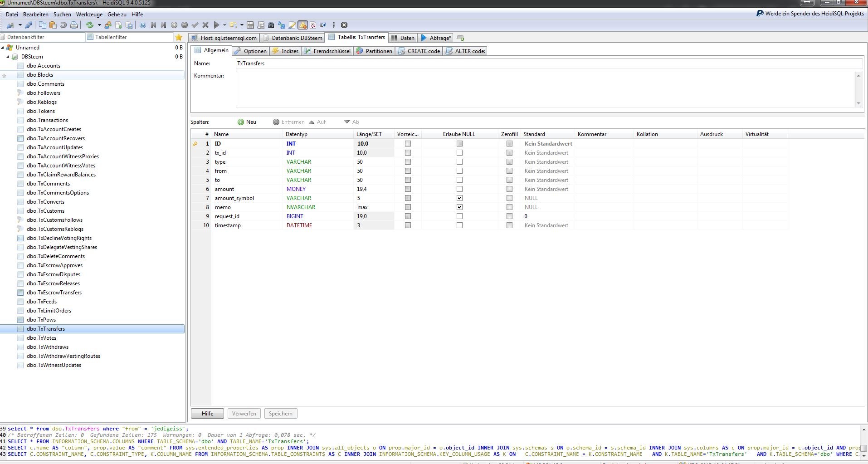
Task: Open the session manager icon
Action: (x=10, y=25)
